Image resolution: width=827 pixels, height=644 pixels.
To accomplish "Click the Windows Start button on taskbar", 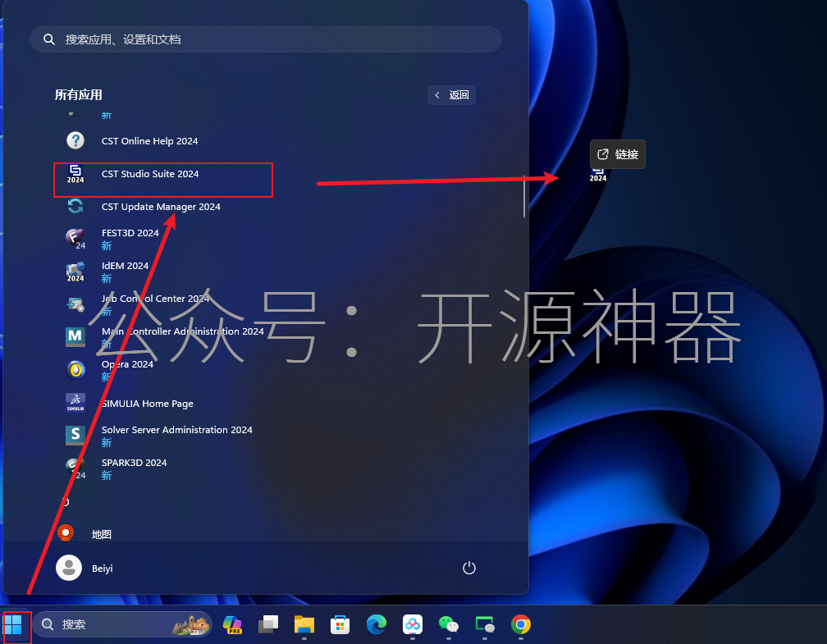I will pos(13,625).
